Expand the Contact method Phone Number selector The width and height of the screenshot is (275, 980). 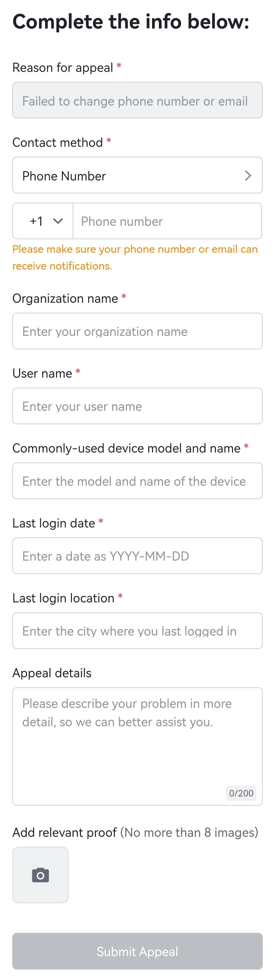[x=137, y=175]
